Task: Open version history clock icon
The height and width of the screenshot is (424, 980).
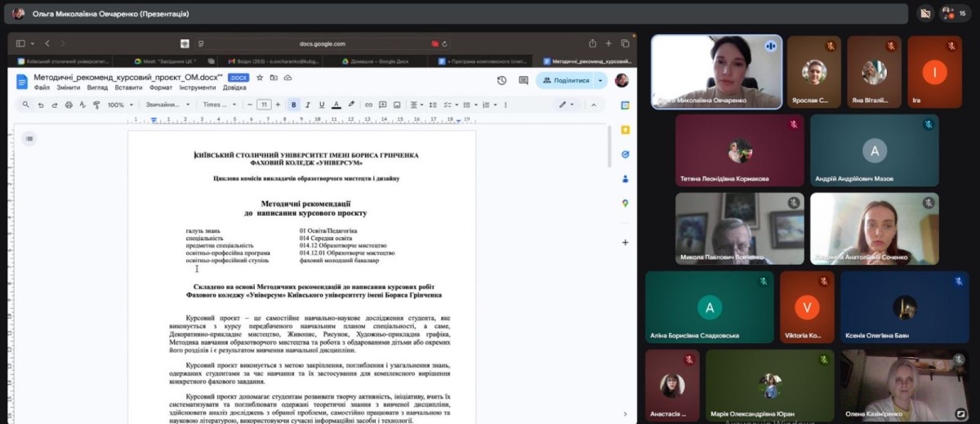Action: pyautogui.click(x=501, y=80)
